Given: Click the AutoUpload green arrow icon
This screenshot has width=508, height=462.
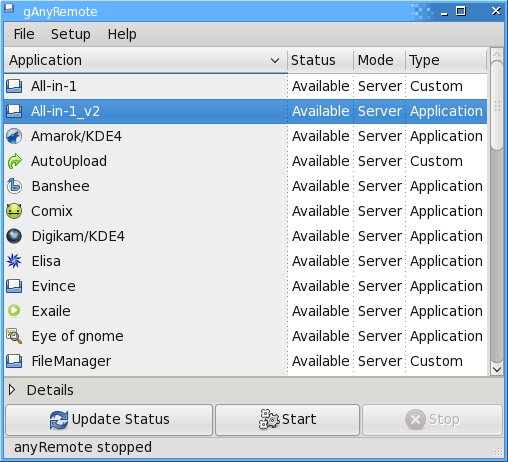Looking at the screenshot, I should tap(14, 161).
